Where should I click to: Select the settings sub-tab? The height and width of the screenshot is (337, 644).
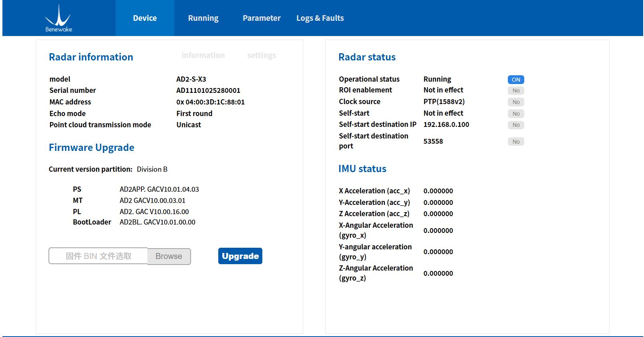pos(262,55)
